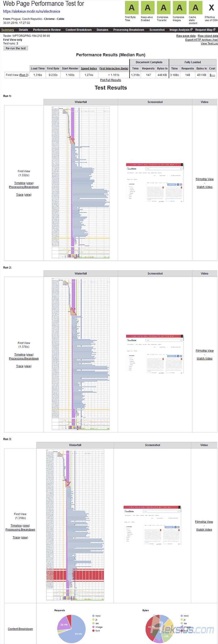Open the Domains tab

pos(102,30)
